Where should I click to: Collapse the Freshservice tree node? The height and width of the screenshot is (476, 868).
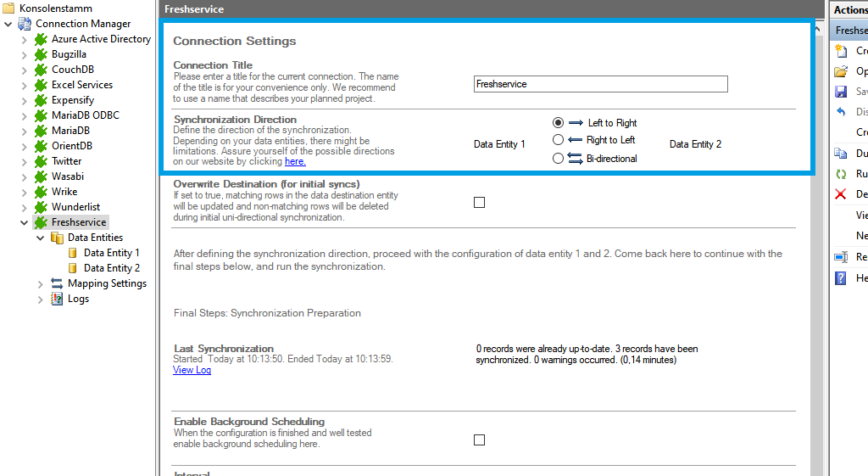pos(24,223)
